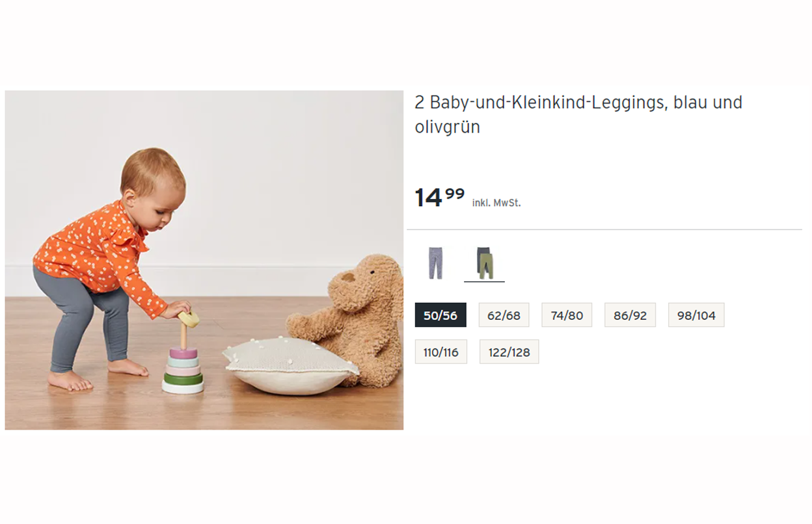Pick the 86/92 size option

click(x=630, y=315)
